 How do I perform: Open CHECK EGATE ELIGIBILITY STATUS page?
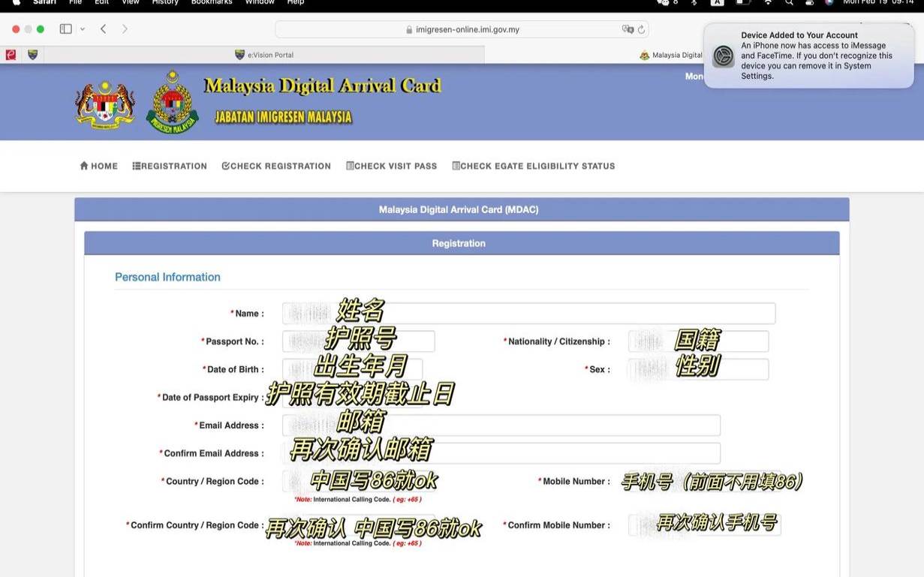click(x=533, y=166)
